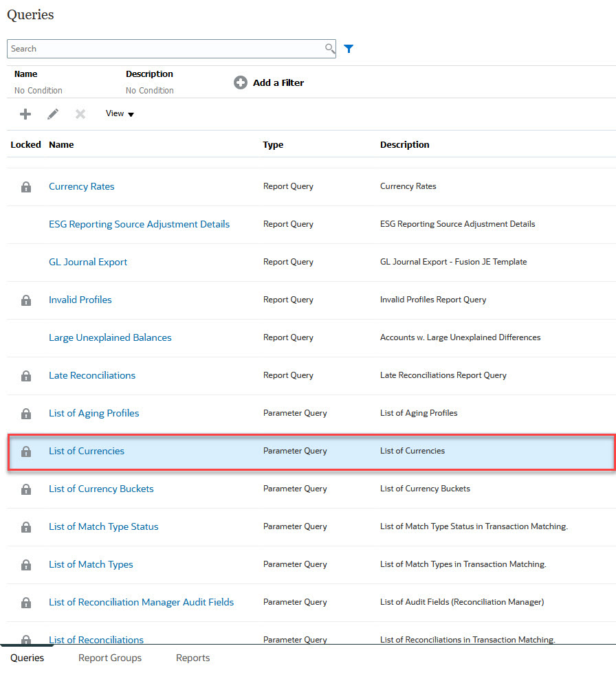Toggle the blue filter funnel icon
The image size is (616, 679).
click(349, 49)
